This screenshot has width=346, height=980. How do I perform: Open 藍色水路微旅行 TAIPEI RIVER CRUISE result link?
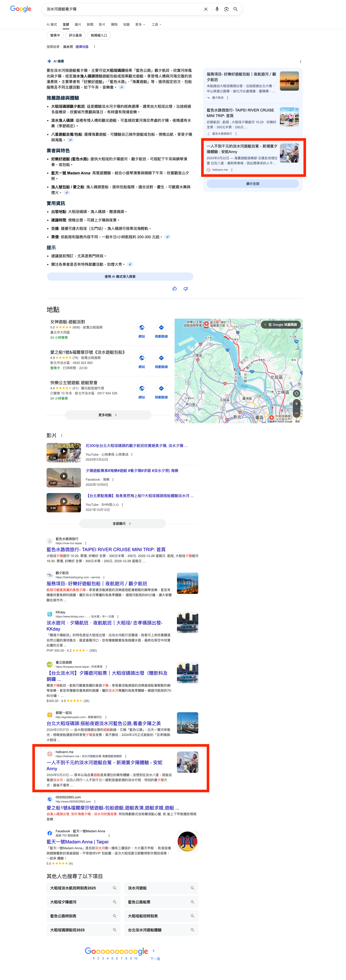pyautogui.click(x=106, y=549)
